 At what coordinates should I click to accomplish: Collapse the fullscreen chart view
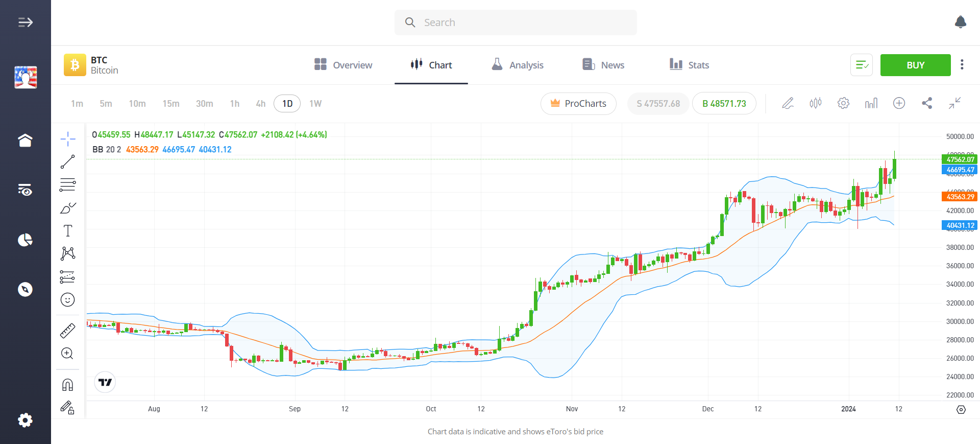point(954,103)
